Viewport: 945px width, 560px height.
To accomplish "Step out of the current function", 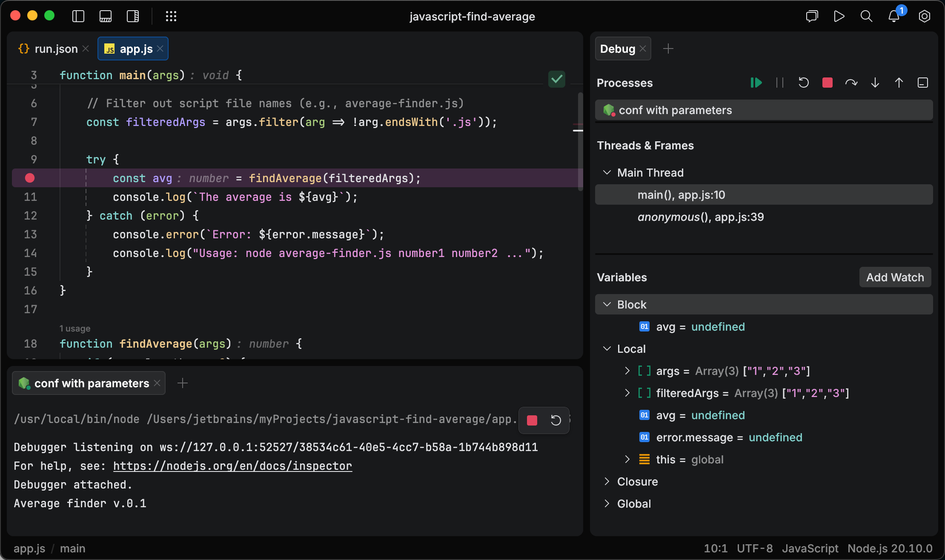I will point(899,83).
